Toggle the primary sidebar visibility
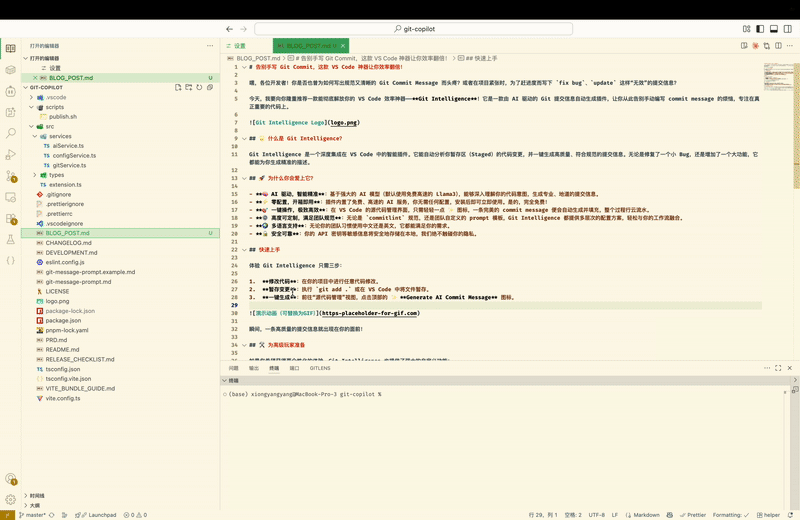This screenshot has height=520, width=800. [760, 29]
